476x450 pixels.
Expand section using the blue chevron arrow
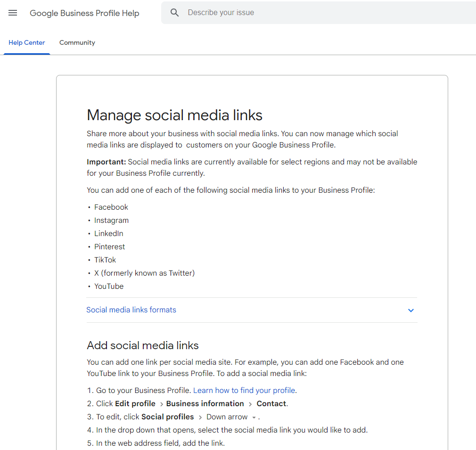[x=410, y=310]
